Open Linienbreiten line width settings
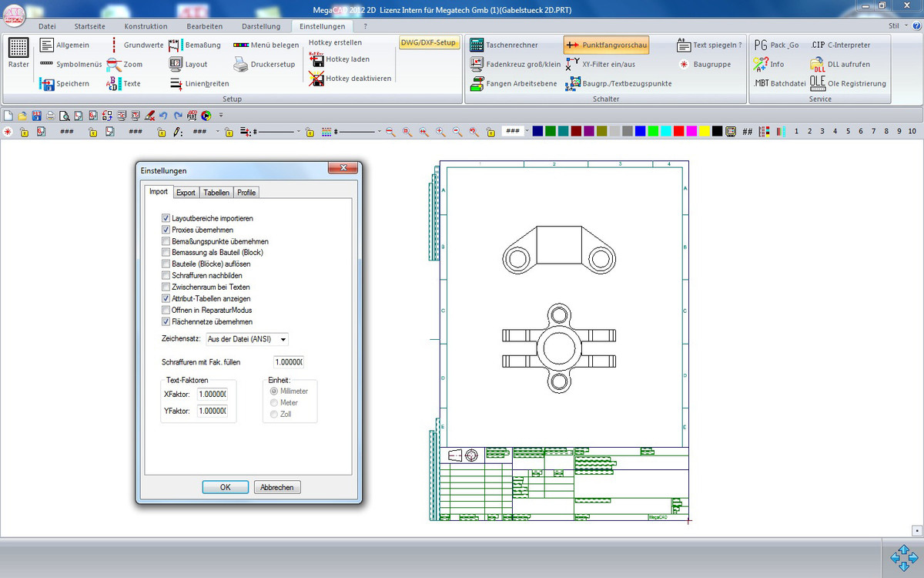This screenshot has height=578, width=924. pos(199,83)
